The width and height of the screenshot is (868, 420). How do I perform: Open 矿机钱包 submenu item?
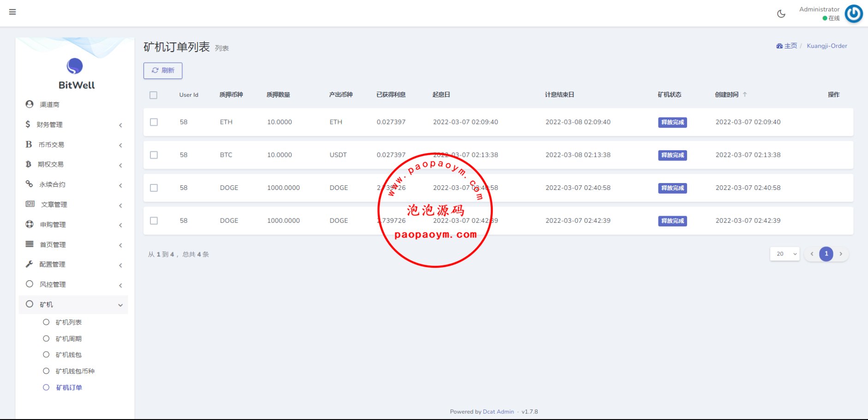(69, 355)
